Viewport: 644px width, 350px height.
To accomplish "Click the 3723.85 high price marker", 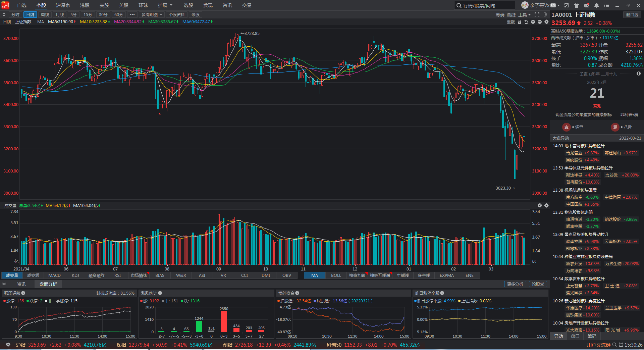I will tap(250, 34).
